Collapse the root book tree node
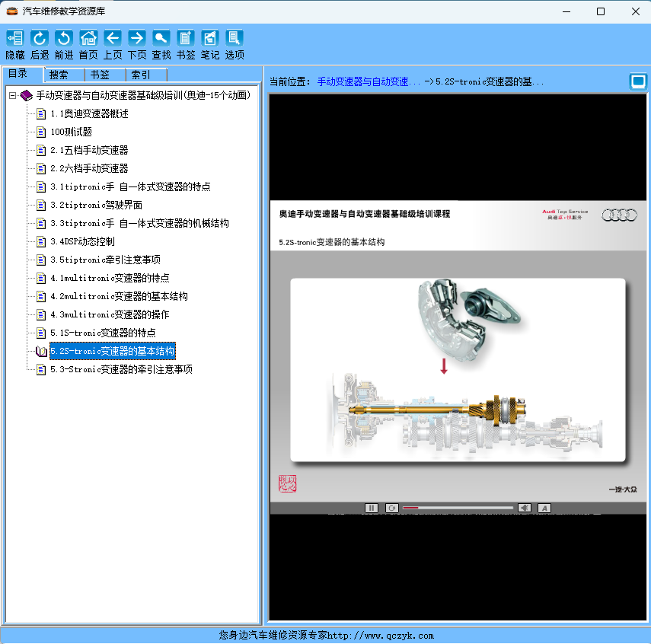Viewport: 651px width, 644px height. pos(12,95)
